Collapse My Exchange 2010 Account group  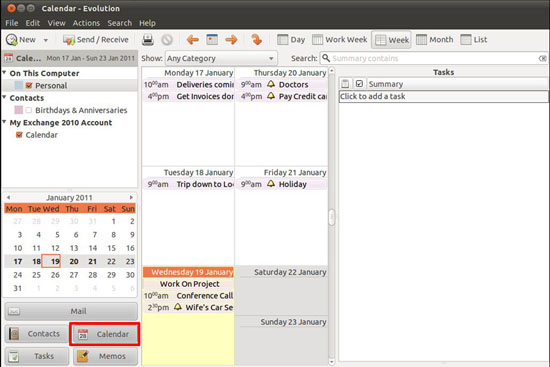point(5,122)
